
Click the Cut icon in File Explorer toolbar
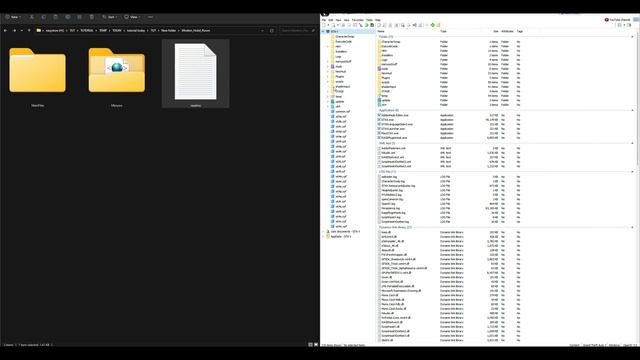click(31, 17)
